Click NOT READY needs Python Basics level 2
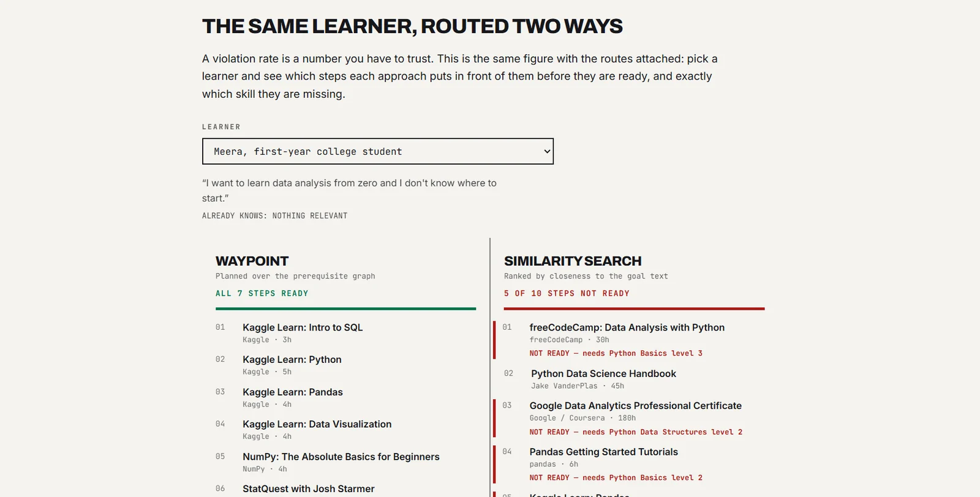The width and height of the screenshot is (980, 497). pos(616,477)
